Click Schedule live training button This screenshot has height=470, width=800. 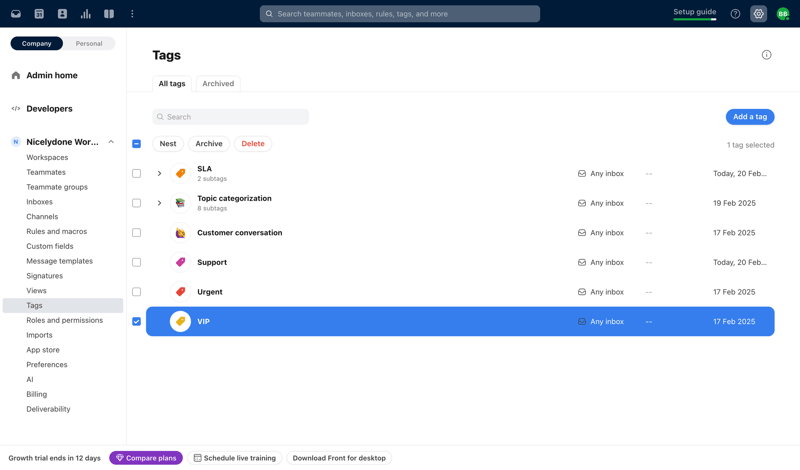click(x=235, y=458)
